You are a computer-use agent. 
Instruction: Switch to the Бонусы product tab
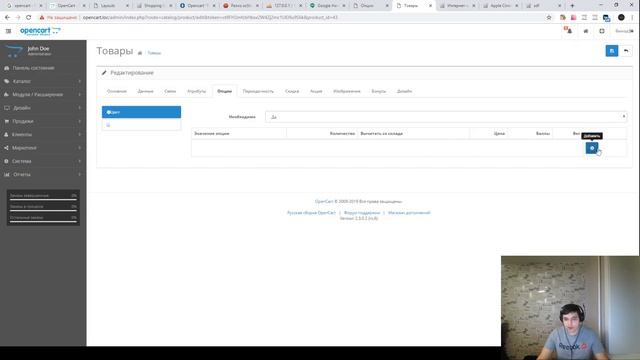(x=378, y=91)
